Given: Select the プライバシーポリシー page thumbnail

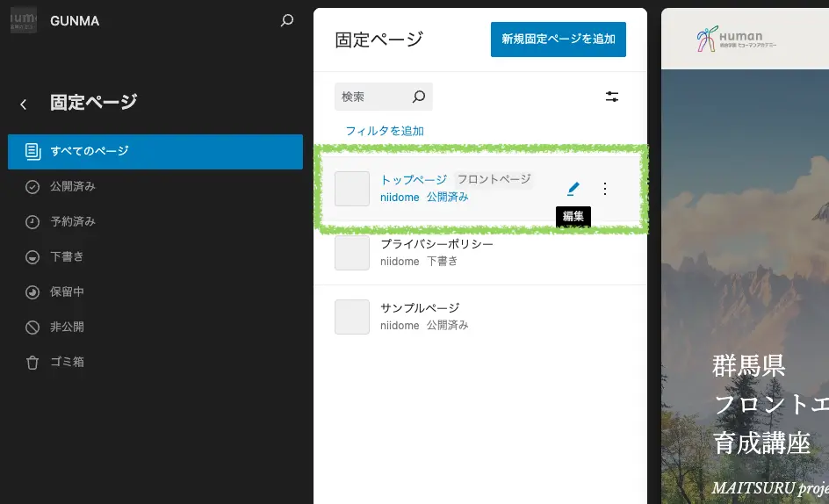Looking at the screenshot, I should 352,252.
